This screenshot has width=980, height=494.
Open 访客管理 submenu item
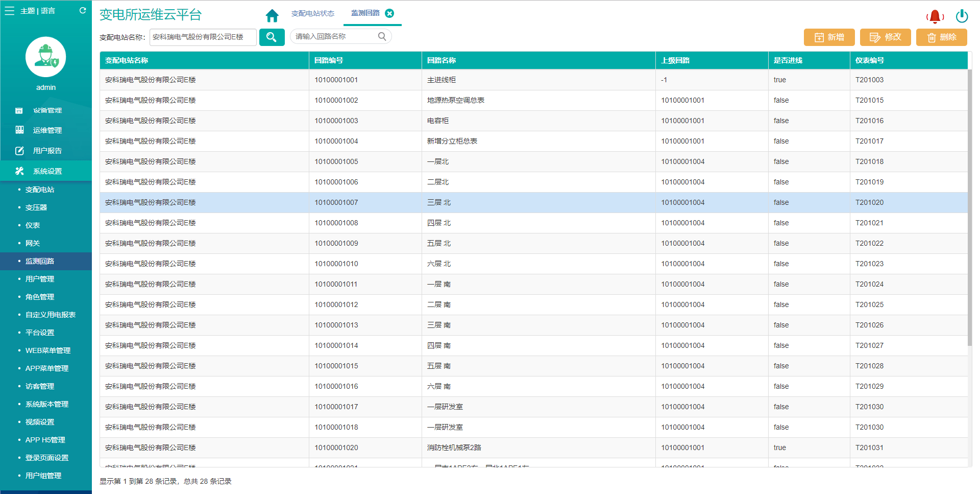point(40,386)
